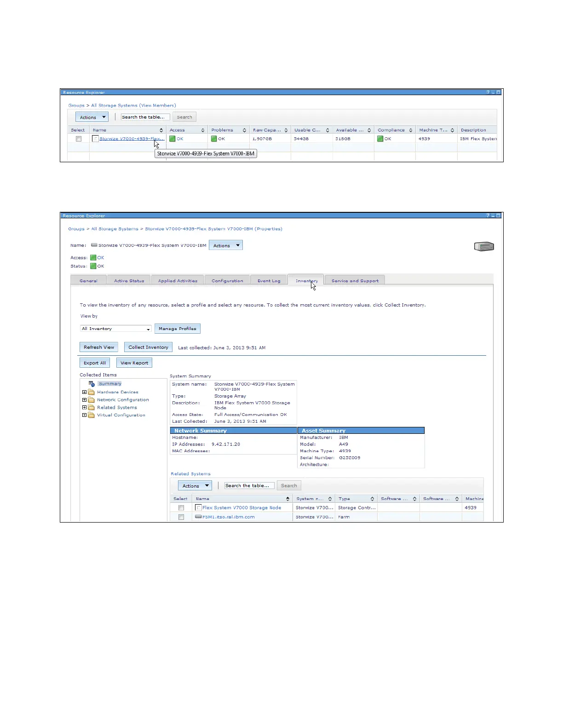Open the Actions dropdown in All Storage Systems

tap(92, 117)
